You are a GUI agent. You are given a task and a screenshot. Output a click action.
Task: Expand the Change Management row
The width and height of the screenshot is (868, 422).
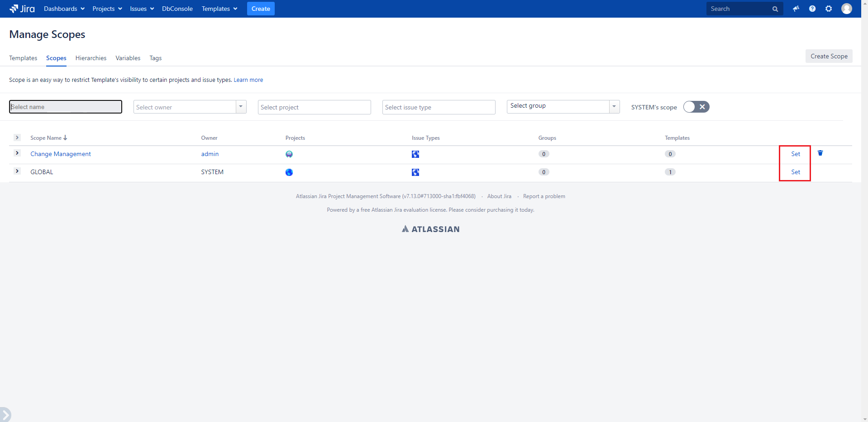pos(17,153)
